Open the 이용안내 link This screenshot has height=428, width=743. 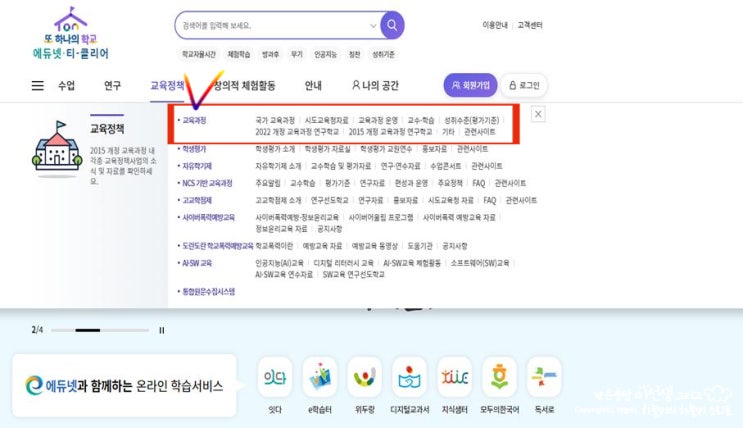495,25
